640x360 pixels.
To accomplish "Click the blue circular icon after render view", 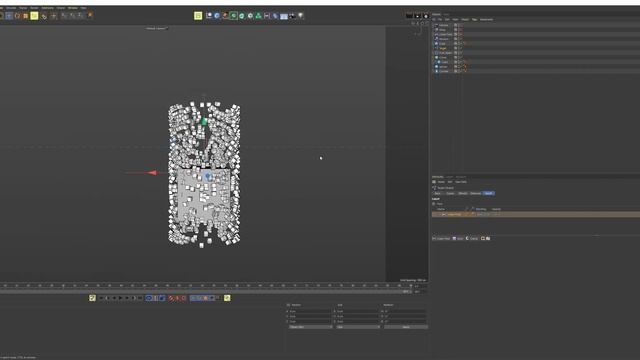I will [217, 16].
